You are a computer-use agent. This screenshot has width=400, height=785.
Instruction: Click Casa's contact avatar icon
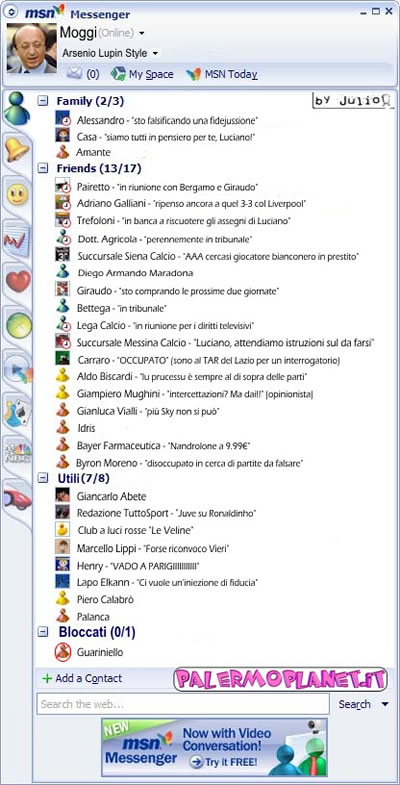click(63, 136)
